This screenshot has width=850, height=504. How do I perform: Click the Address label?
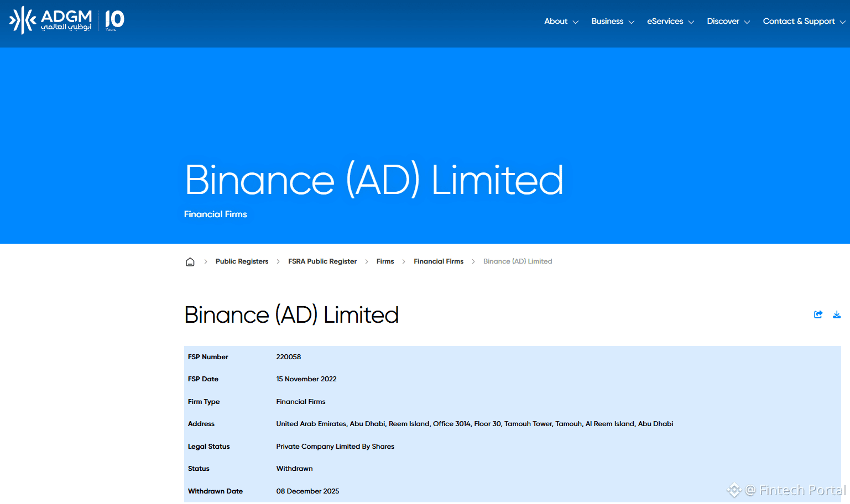pyautogui.click(x=201, y=424)
